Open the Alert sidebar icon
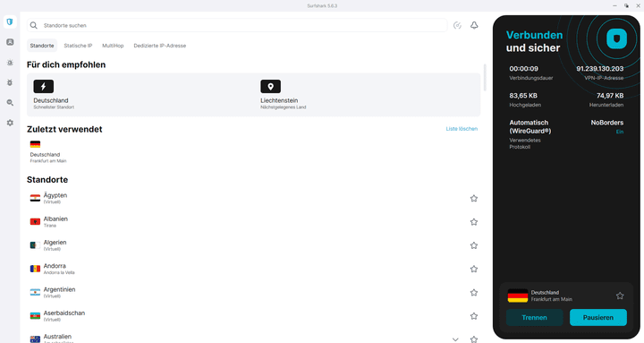 (10, 63)
